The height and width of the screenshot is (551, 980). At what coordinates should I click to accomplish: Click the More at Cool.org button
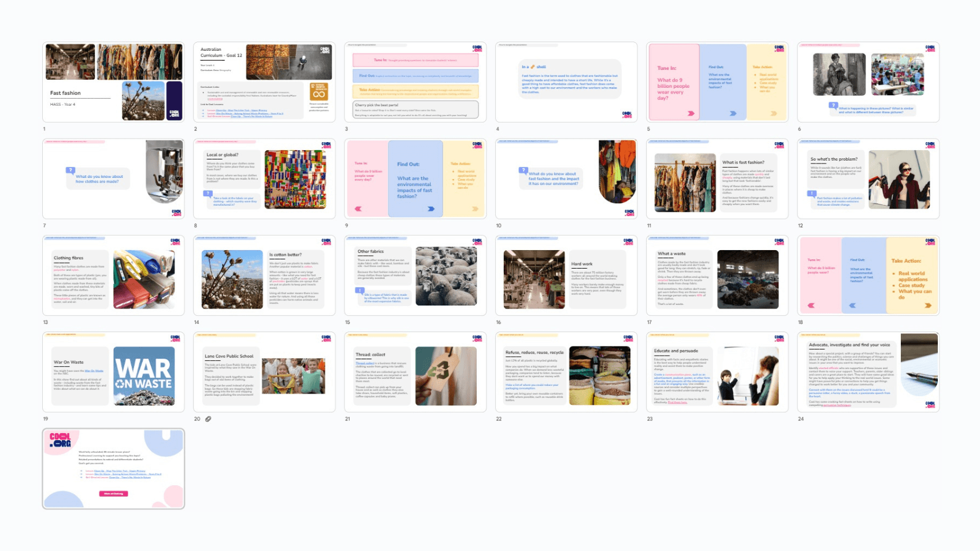point(113,494)
